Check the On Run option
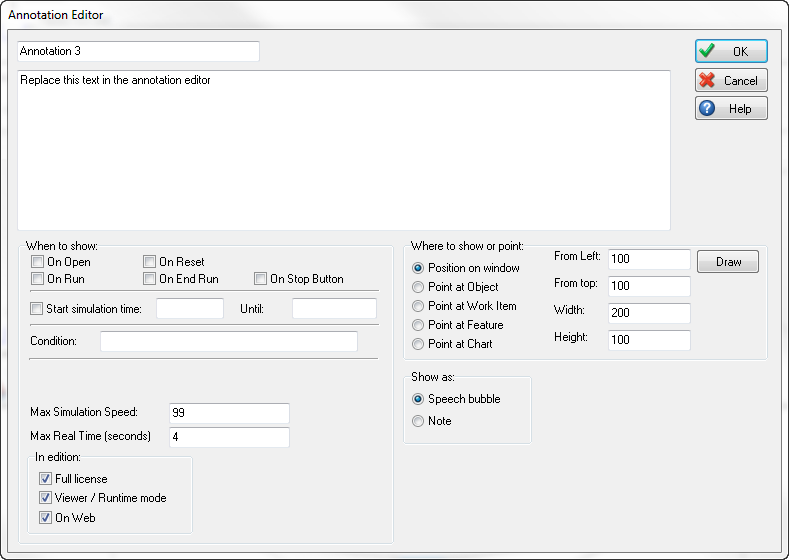This screenshot has height=560, width=789. 38,279
